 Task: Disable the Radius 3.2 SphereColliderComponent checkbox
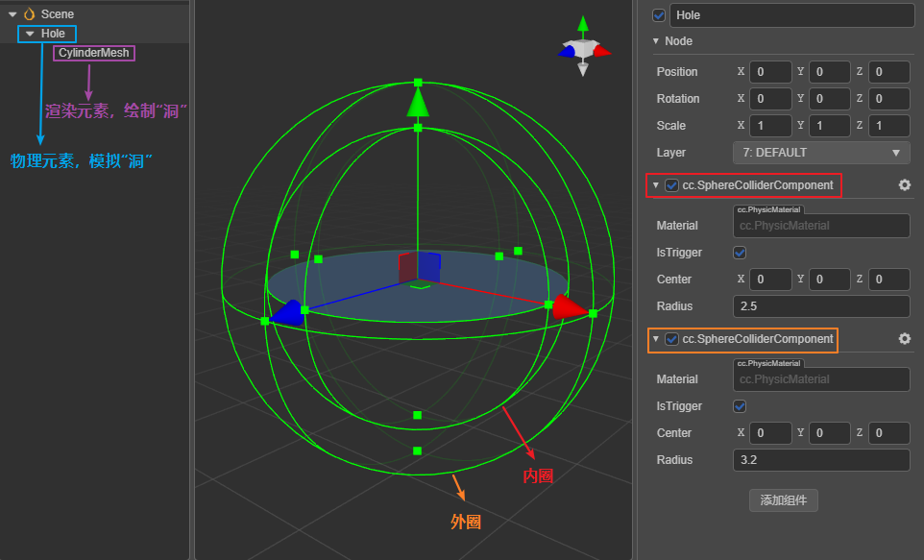pyautogui.click(x=671, y=339)
